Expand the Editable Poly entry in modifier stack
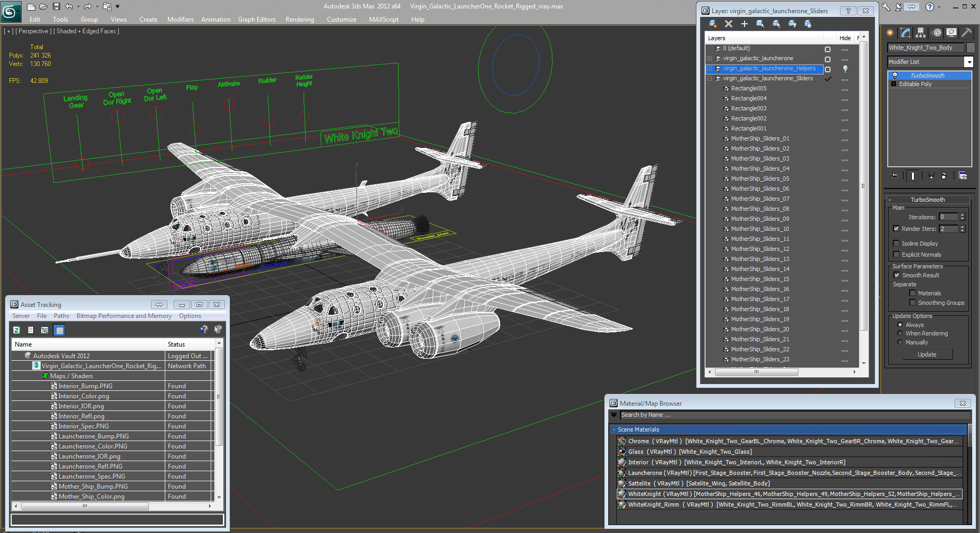This screenshot has width=980, height=533. [893, 84]
